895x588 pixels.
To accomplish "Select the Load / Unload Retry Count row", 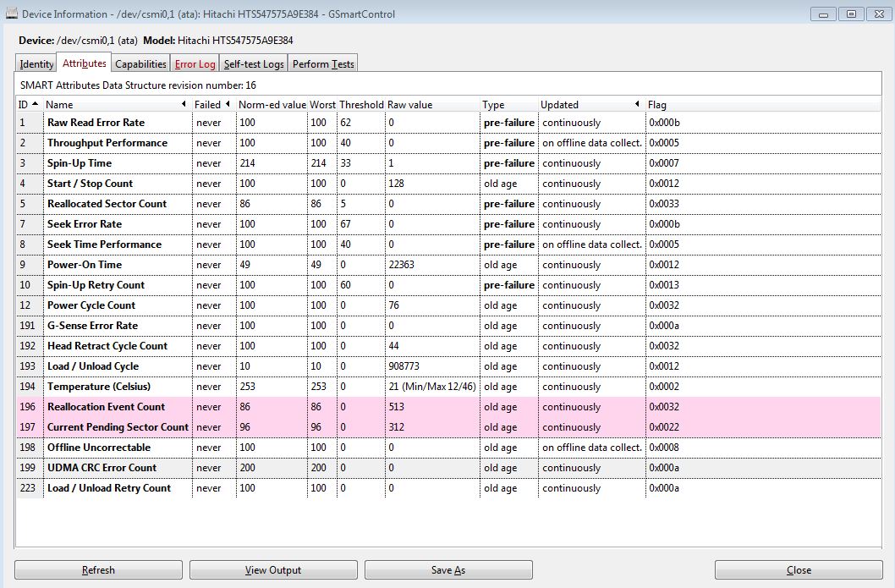I will point(448,488).
